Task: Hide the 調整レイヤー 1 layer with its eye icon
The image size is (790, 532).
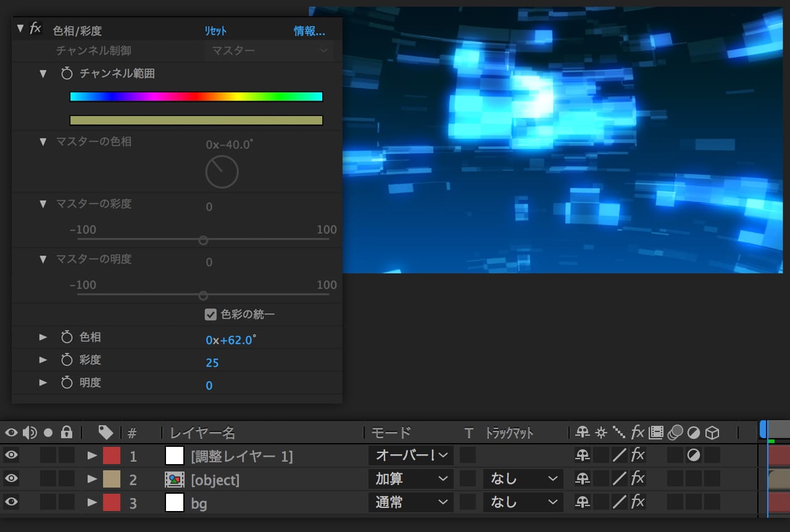Action: (x=11, y=456)
